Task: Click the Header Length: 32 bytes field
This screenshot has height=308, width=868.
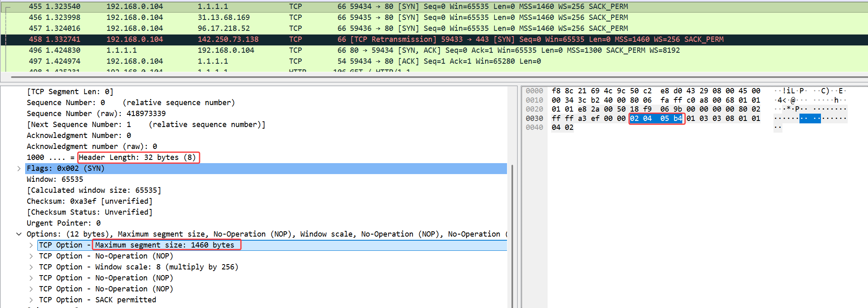Action: [138, 157]
